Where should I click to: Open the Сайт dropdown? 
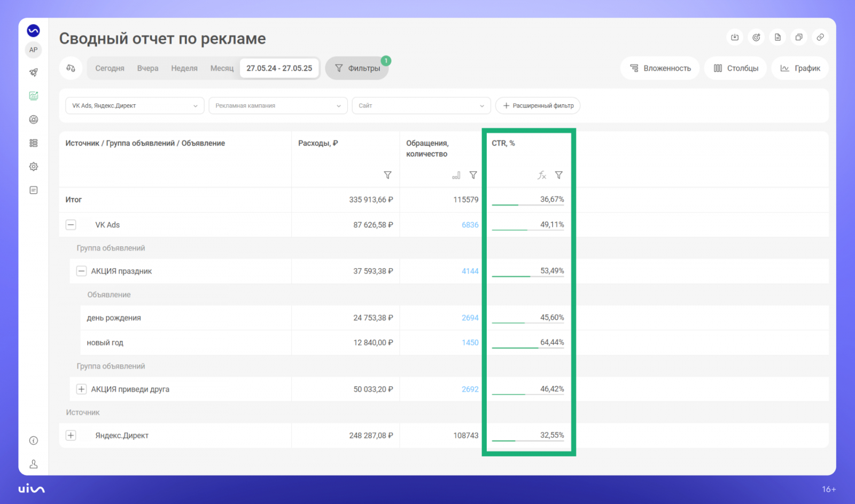(x=421, y=106)
